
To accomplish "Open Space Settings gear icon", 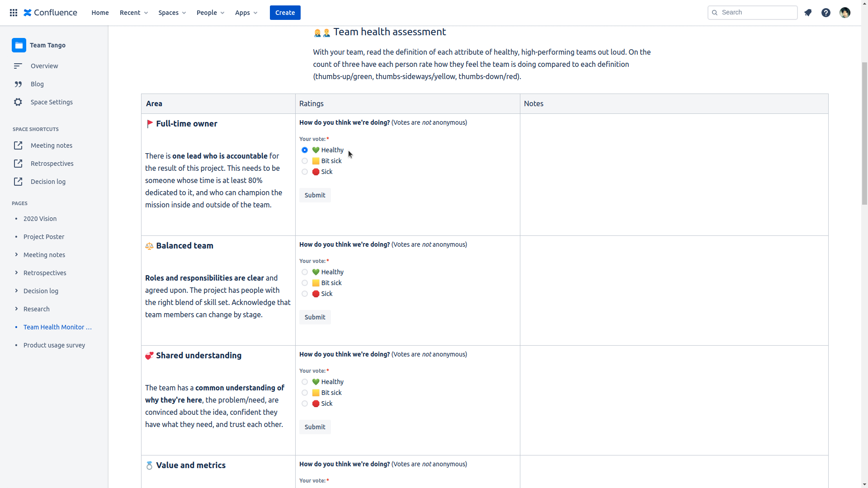I will click(18, 102).
